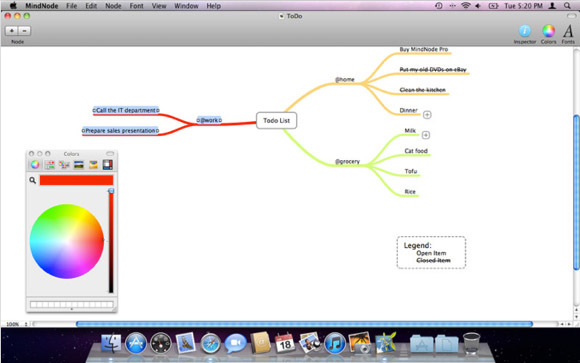Click the brightness slider in Colors panel
Viewport: 580px width, 363px height.
[x=111, y=241]
